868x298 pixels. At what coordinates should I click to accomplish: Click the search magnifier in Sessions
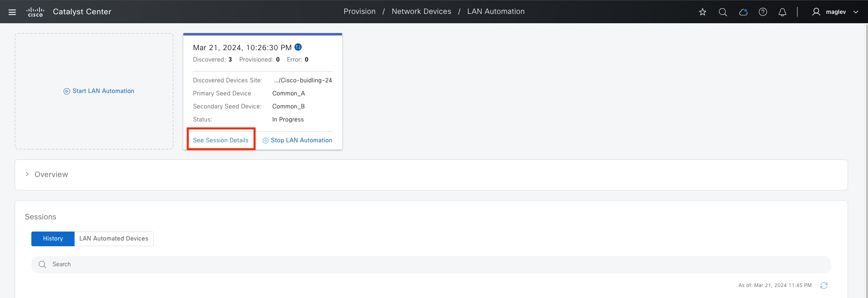tap(42, 265)
